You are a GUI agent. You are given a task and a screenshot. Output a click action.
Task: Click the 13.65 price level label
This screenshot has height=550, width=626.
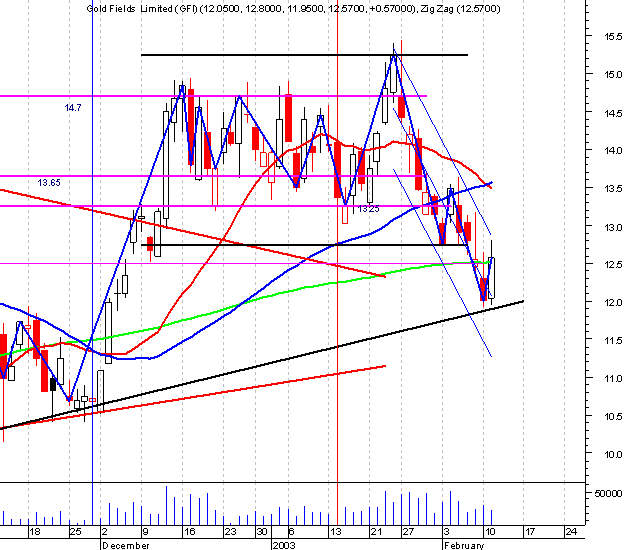(x=49, y=182)
